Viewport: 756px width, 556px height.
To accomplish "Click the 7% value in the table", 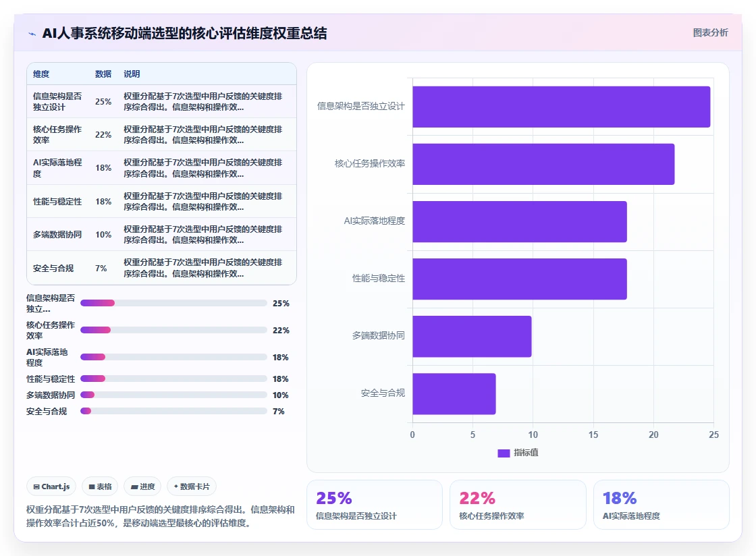I will pyautogui.click(x=101, y=269).
